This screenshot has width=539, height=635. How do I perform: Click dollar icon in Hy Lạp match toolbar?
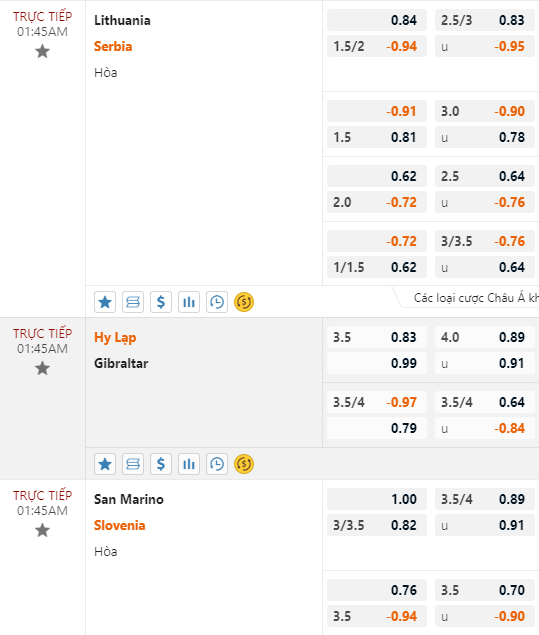pyautogui.click(x=161, y=464)
